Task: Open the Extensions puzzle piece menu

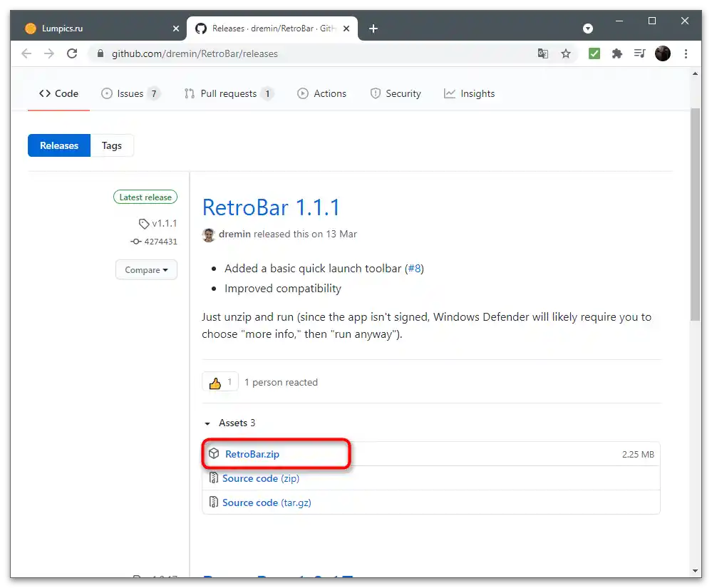Action: point(616,53)
